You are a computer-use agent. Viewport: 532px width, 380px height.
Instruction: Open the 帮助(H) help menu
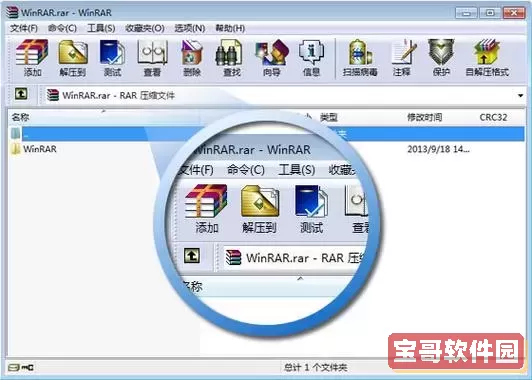(230, 28)
